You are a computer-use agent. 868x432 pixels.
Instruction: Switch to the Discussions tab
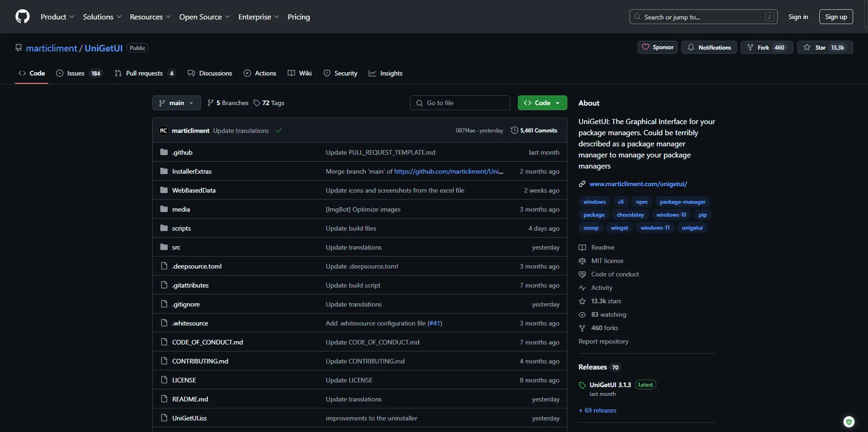pyautogui.click(x=210, y=73)
